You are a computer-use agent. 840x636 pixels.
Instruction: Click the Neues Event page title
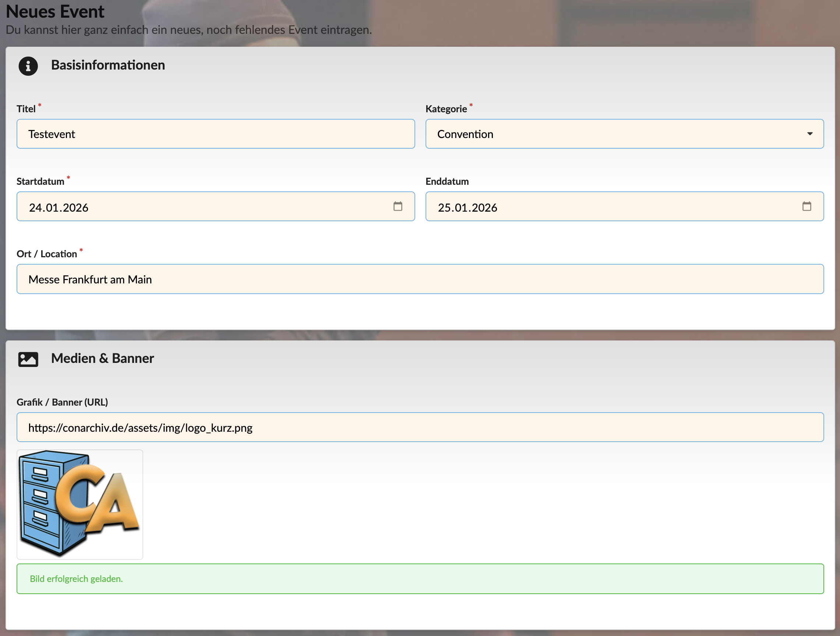pos(55,11)
